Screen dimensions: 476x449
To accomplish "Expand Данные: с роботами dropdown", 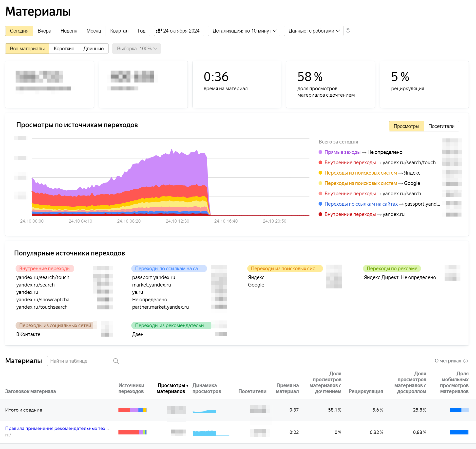I will coord(314,31).
